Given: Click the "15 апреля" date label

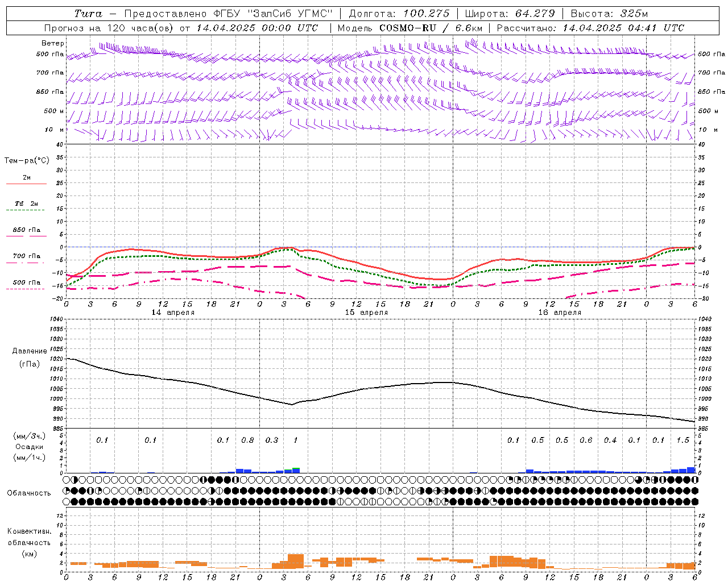Looking at the screenshot, I should pyautogui.click(x=366, y=313).
